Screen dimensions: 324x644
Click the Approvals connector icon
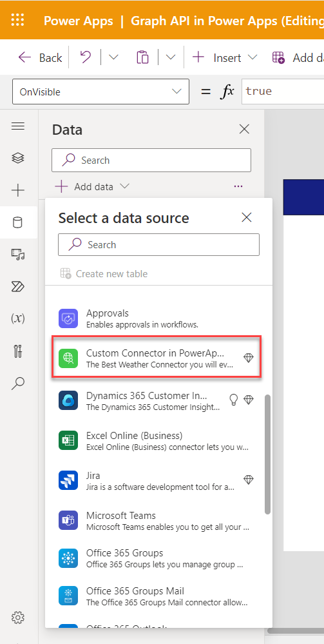68,318
